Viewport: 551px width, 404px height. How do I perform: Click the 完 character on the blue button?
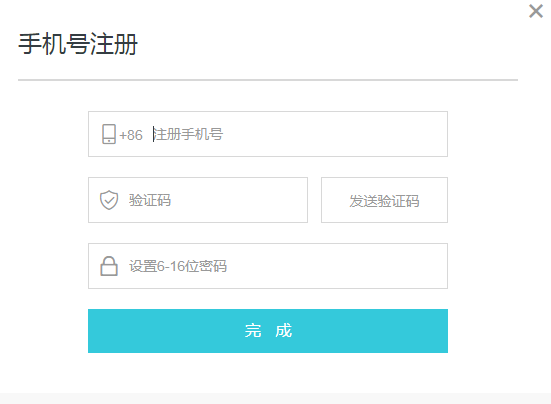pos(253,331)
